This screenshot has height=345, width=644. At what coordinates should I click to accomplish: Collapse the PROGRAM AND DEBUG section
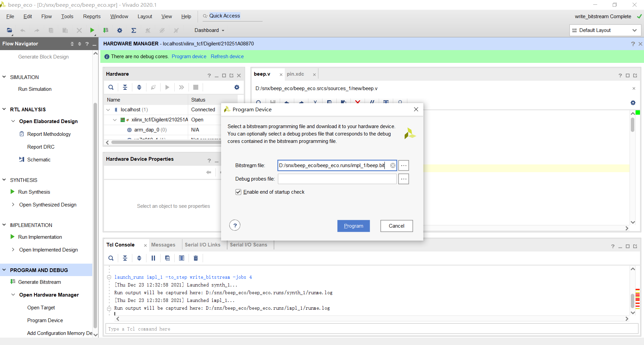click(x=4, y=270)
